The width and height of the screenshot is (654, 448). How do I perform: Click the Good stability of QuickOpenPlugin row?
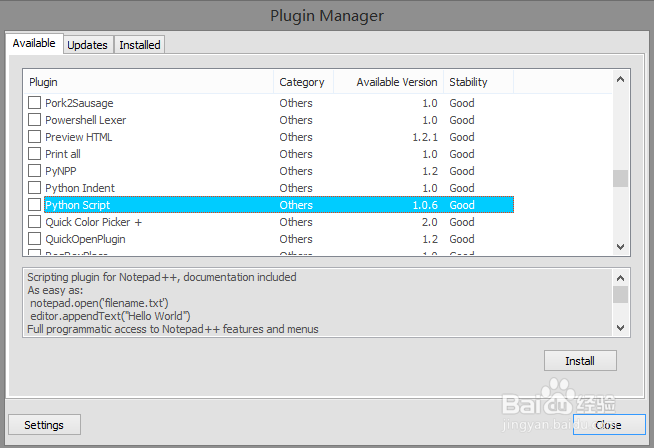(x=462, y=239)
